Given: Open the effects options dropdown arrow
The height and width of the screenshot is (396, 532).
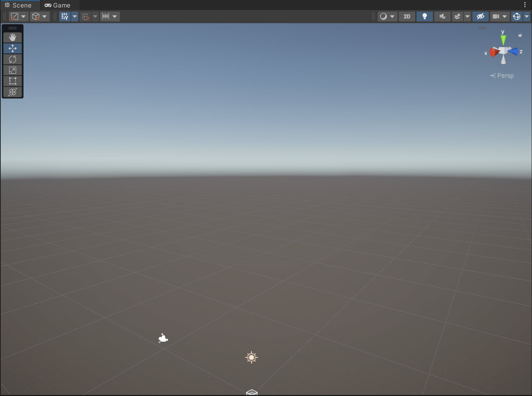Looking at the screenshot, I should tap(468, 16).
